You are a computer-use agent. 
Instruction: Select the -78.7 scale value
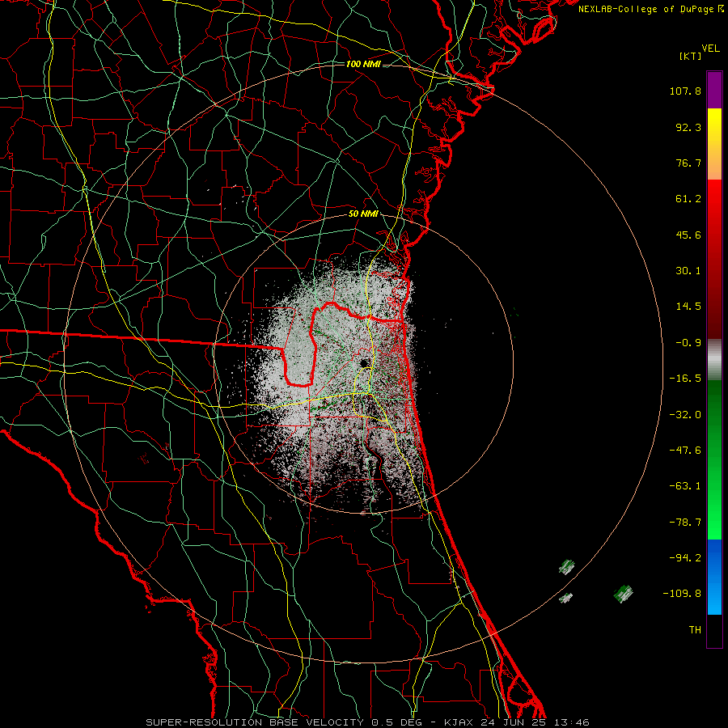pyautogui.click(x=685, y=523)
